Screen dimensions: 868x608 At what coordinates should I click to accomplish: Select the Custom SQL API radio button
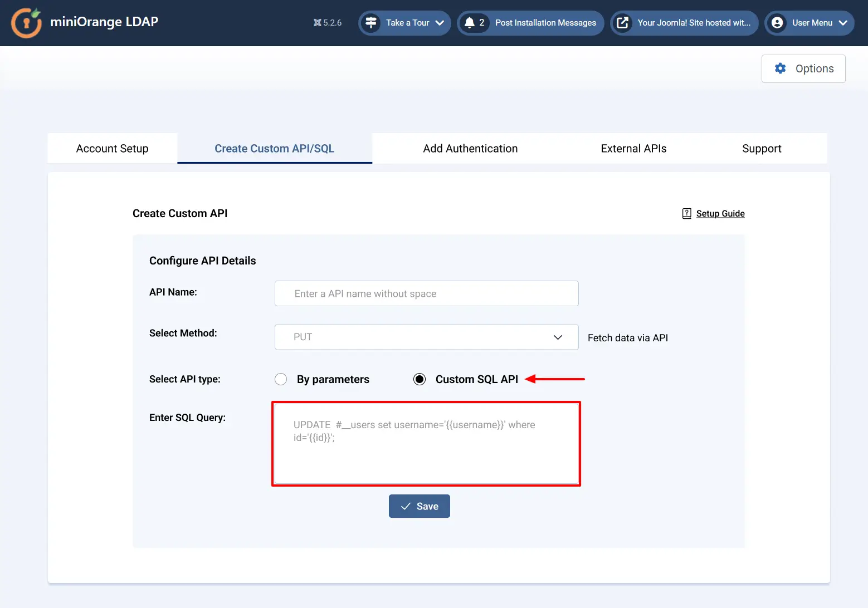click(420, 379)
